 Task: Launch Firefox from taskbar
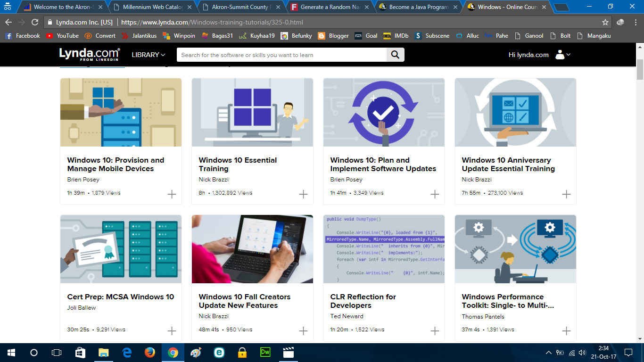pos(150,353)
